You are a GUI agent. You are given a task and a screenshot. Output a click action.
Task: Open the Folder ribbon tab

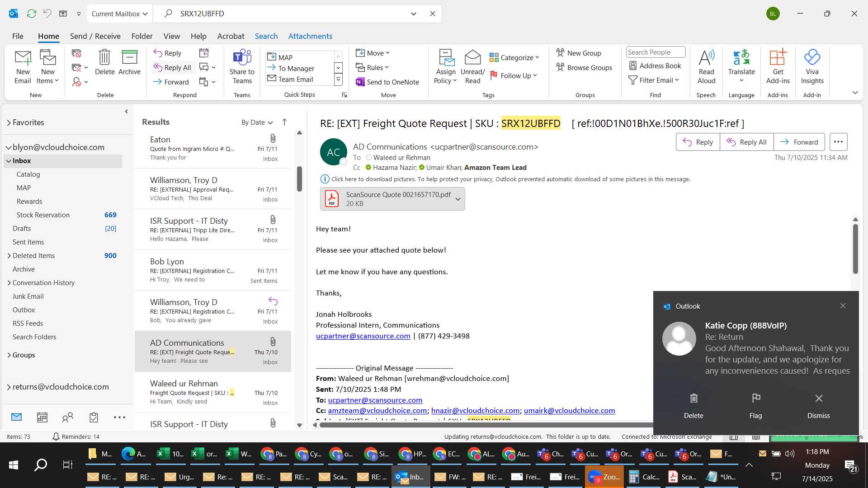142,36
